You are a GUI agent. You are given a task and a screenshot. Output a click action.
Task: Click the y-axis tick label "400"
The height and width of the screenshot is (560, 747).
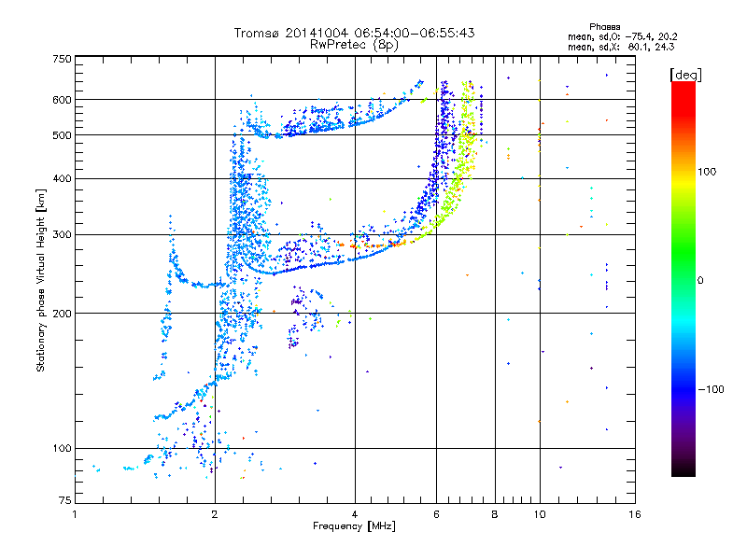tap(62, 178)
